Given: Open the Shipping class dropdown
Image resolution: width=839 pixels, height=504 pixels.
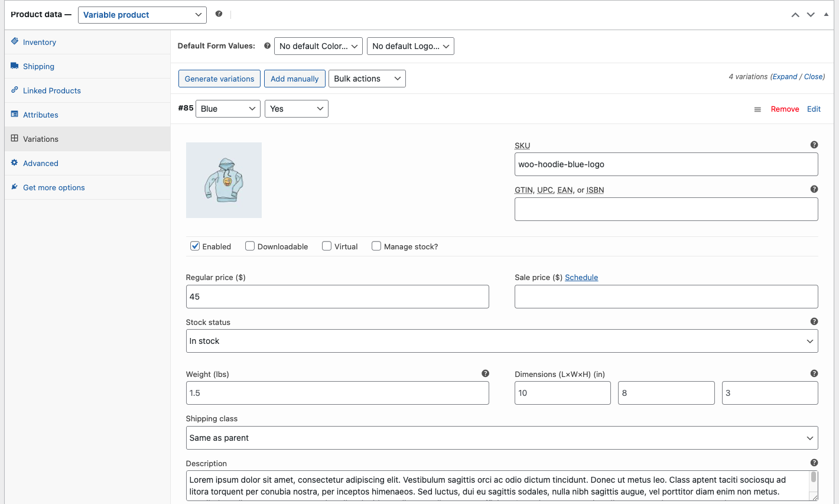Looking at the screenshot, I should click(502, 438).
